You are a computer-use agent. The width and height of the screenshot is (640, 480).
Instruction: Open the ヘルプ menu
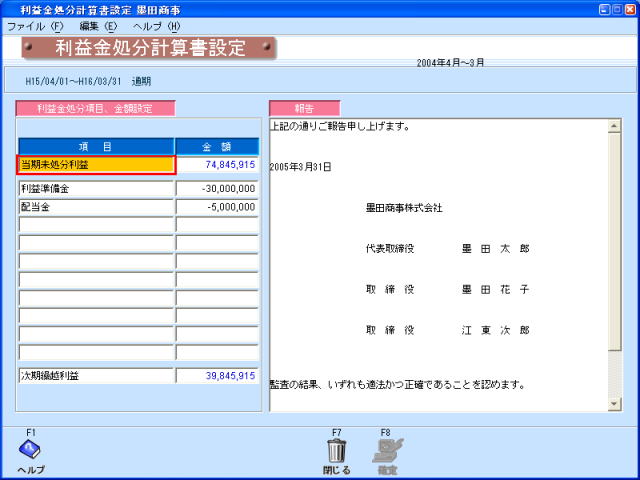(157, 26)
